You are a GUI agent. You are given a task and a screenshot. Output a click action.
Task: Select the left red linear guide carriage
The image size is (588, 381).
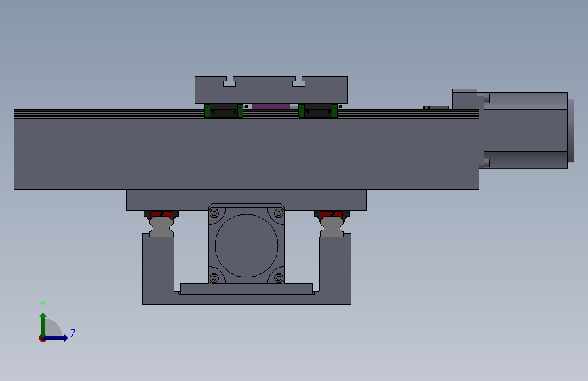click(x=161, y=216)
